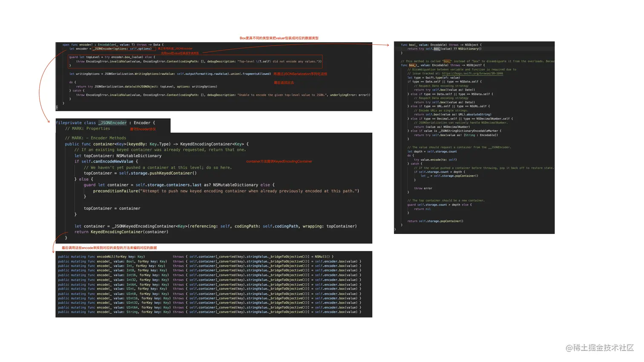Select the red-boxed _JSONEncoder(options: self.options) call

click(125, 48)
